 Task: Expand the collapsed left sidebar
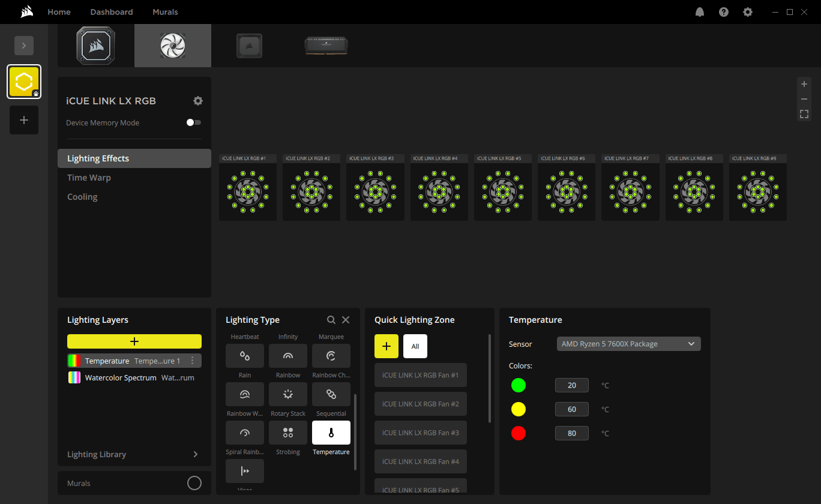24,46
